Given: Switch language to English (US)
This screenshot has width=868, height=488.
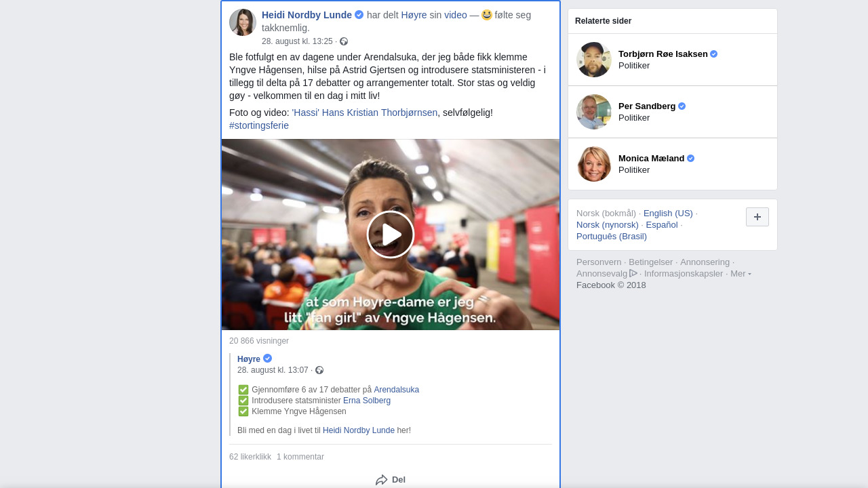Looking at the screenshot, I should tap(668, 213).
